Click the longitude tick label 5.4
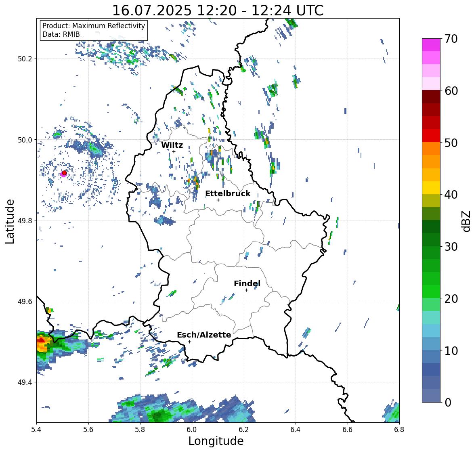Screen dimensions: 476x451 tap(36, 430)
